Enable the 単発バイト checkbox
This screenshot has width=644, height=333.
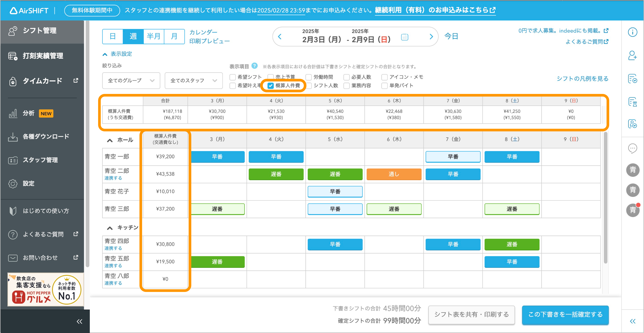[x=385, y=86]
